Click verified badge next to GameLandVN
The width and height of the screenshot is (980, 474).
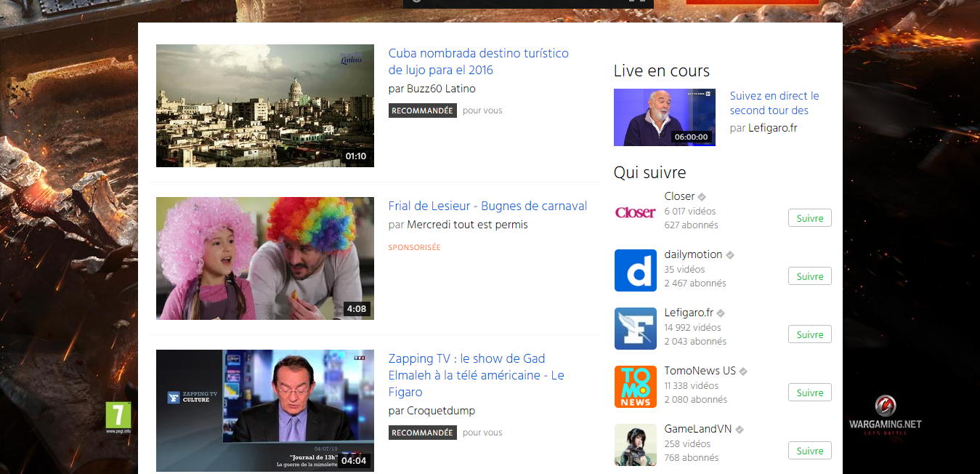pos(740,430)
